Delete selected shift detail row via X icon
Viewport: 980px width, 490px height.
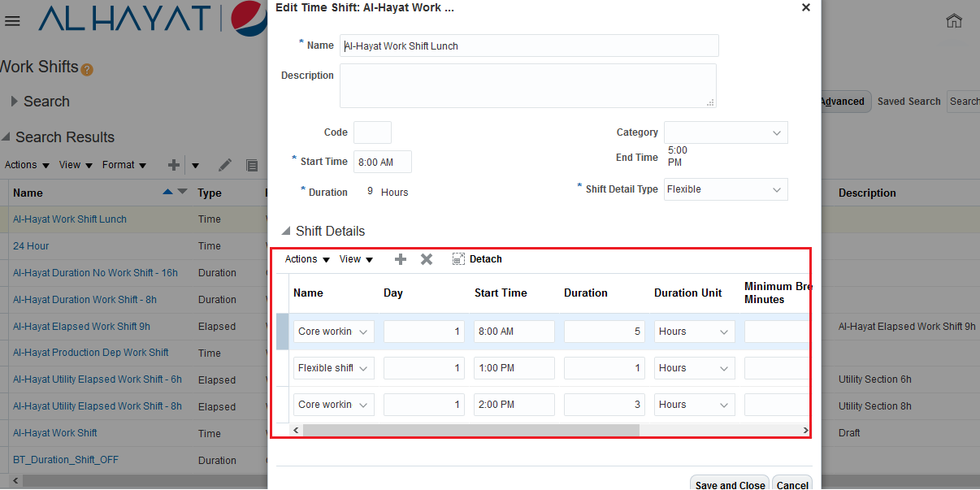(x=426, y=258)
